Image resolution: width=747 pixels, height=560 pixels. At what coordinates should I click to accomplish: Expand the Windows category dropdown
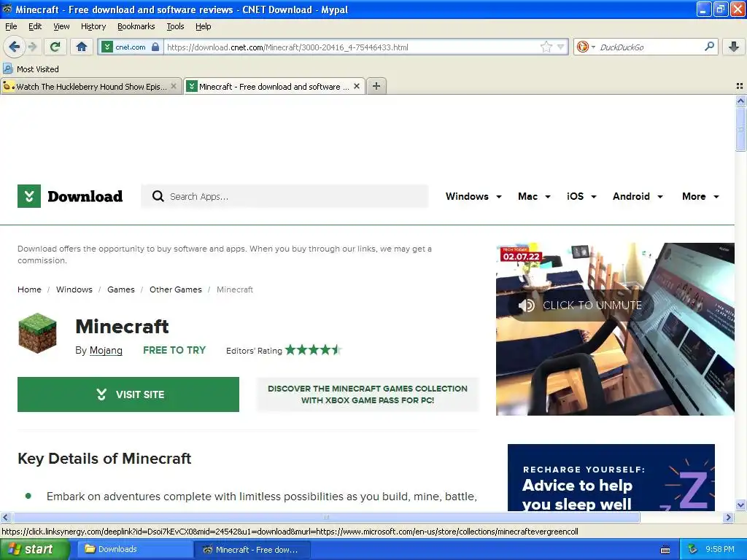tap(473, 196)
